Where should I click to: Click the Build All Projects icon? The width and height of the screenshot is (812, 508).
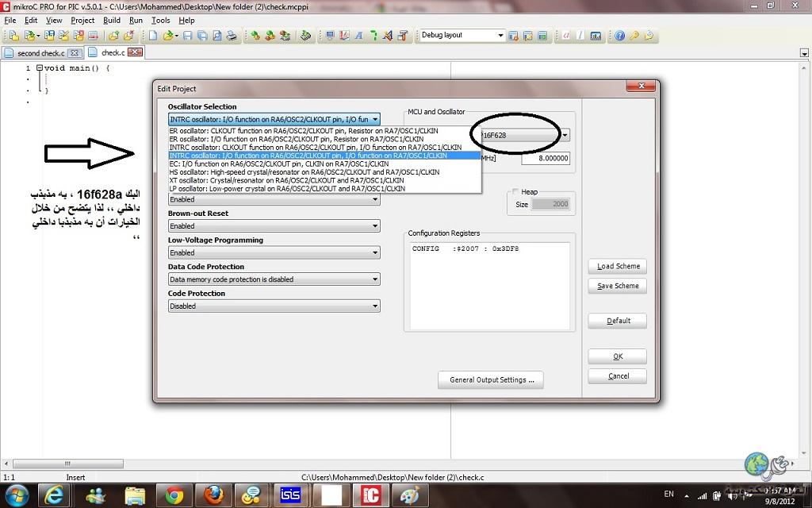pos(270,35)
